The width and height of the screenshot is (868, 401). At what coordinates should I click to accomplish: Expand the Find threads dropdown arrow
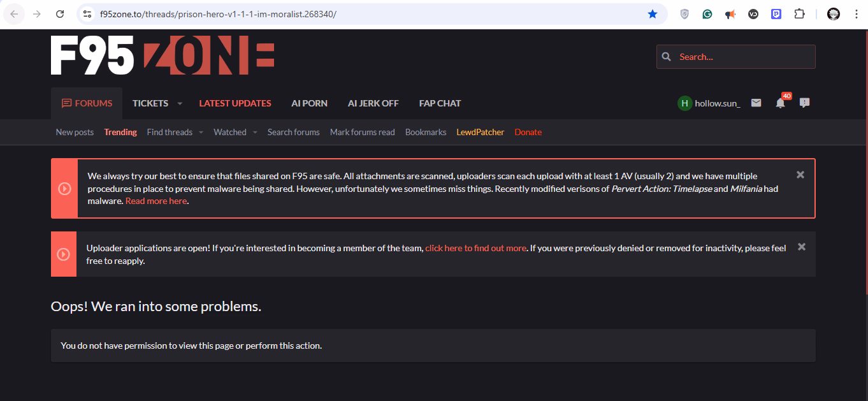point(201,133)
